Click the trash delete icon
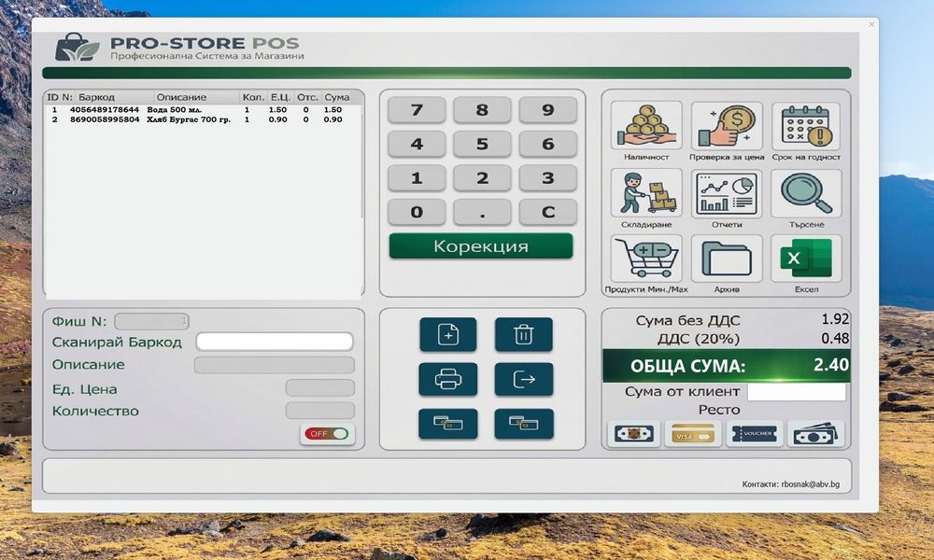Image resolution: width=934 pixels, height=560 pixels. [524, 334]
